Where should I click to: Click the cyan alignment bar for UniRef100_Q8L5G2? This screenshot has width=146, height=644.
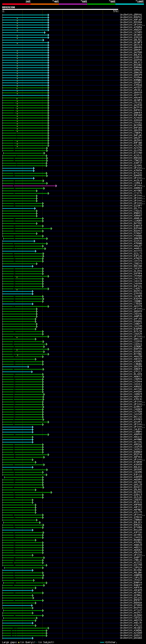pyautogui.click(x=23, y=40)
